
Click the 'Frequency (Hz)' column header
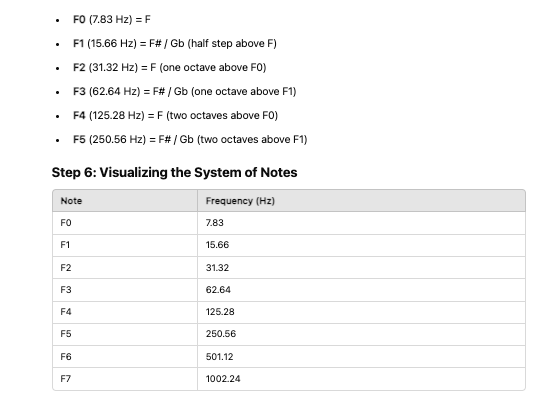(x=361, y=201)
